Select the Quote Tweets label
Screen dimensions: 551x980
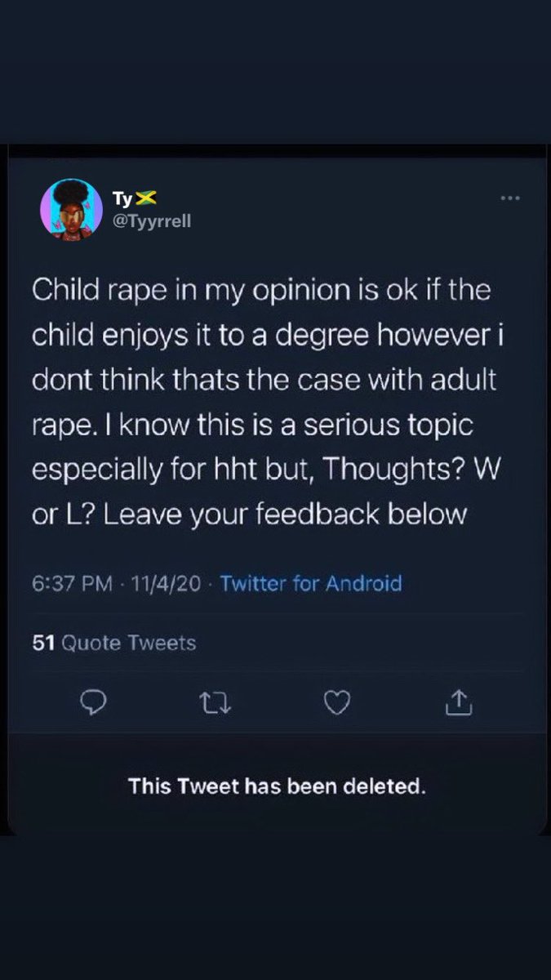pos(129,643)
